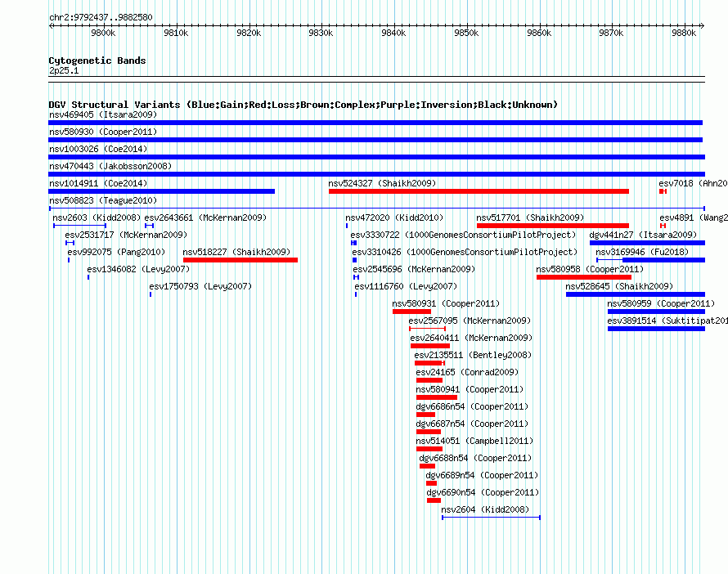Select the red esv2640411 loss bar

430,346
